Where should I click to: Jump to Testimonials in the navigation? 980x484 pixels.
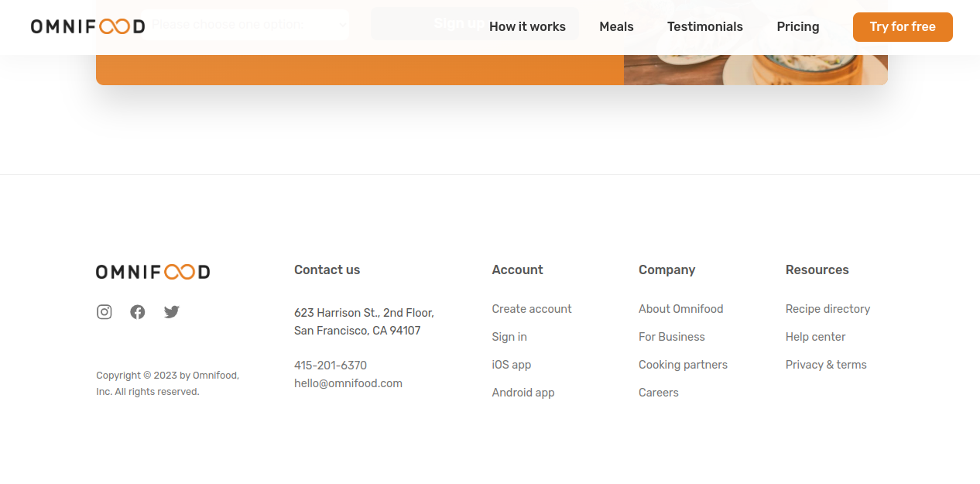(705, 26)
